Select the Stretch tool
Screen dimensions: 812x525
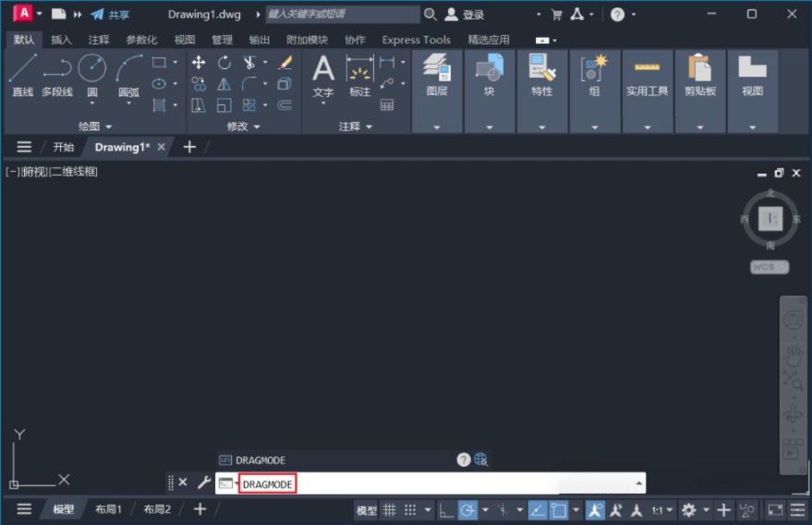pyautogui.click(x=199, y=105)
